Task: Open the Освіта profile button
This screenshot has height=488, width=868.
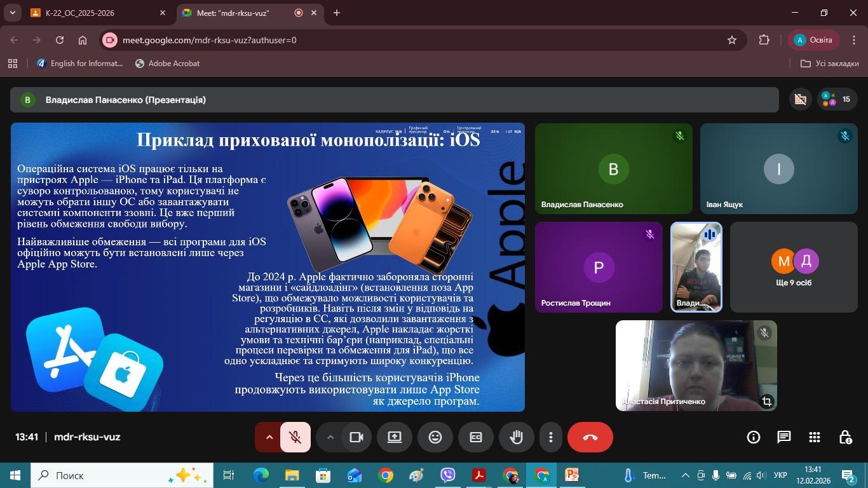Action: [814, 40]
